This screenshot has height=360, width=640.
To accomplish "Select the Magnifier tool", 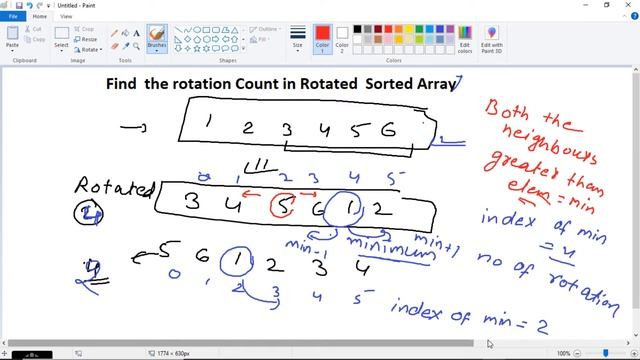I will pyautogui.click(x=136, y=46).
